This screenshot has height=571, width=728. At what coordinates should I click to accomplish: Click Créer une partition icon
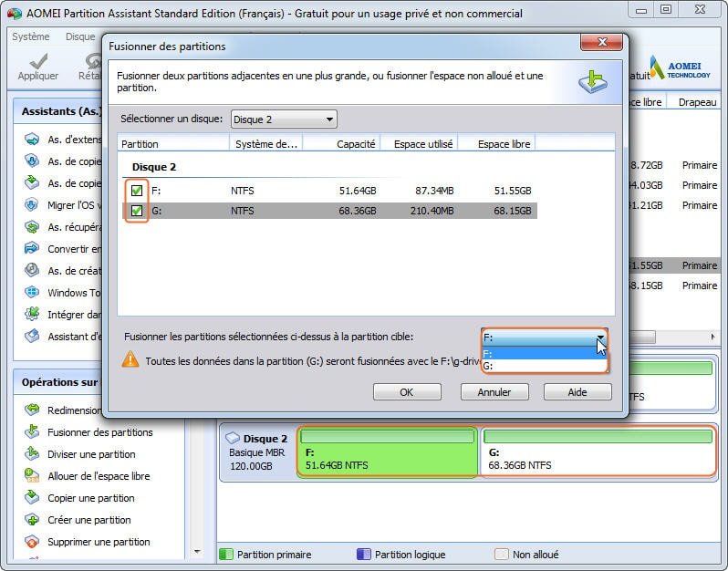pyautogui.click(x=32, y=520)
